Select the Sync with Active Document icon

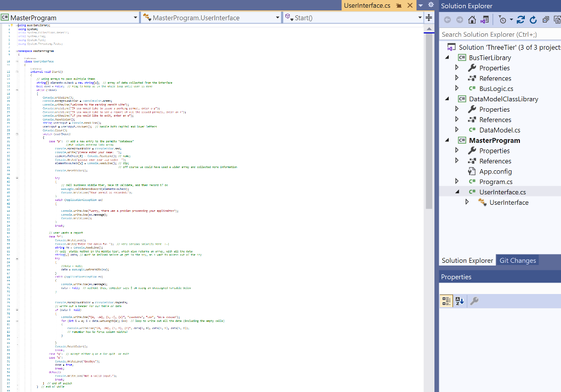pyautogui.click(x=484, y=20)
